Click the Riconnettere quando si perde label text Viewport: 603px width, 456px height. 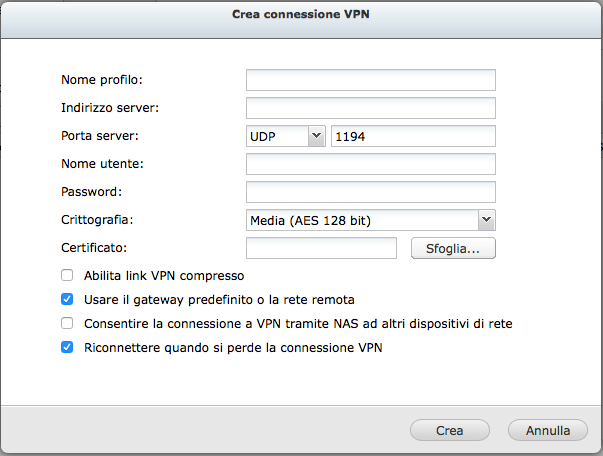point(233,348)
